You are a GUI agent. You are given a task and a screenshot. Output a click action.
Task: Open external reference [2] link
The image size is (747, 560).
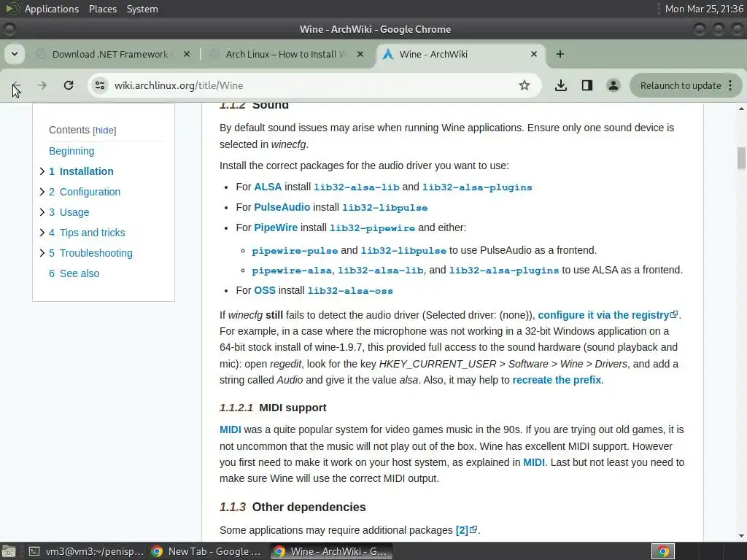point(465,530)
